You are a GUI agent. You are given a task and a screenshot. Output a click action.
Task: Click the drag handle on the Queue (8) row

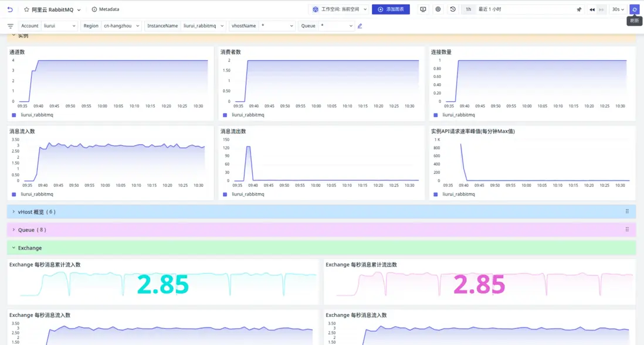[627, 230]
